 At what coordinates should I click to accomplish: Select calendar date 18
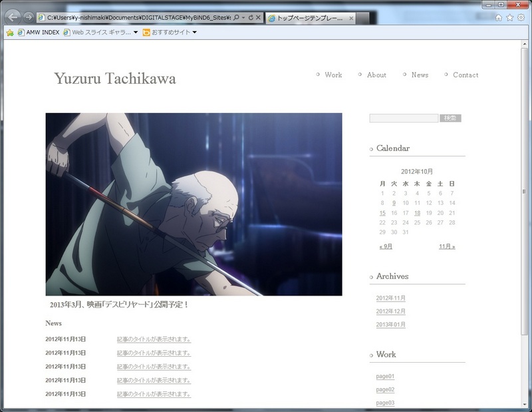[418, 213]
